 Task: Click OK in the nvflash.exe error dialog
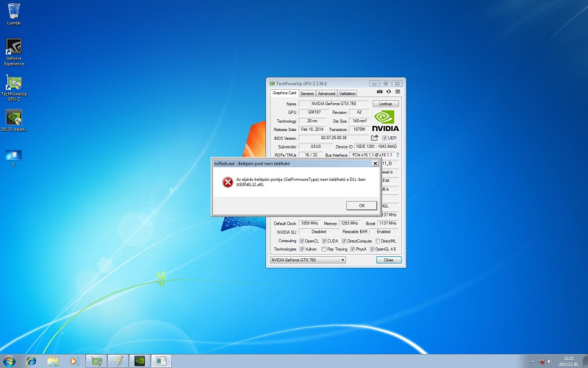tap(362, 205)
